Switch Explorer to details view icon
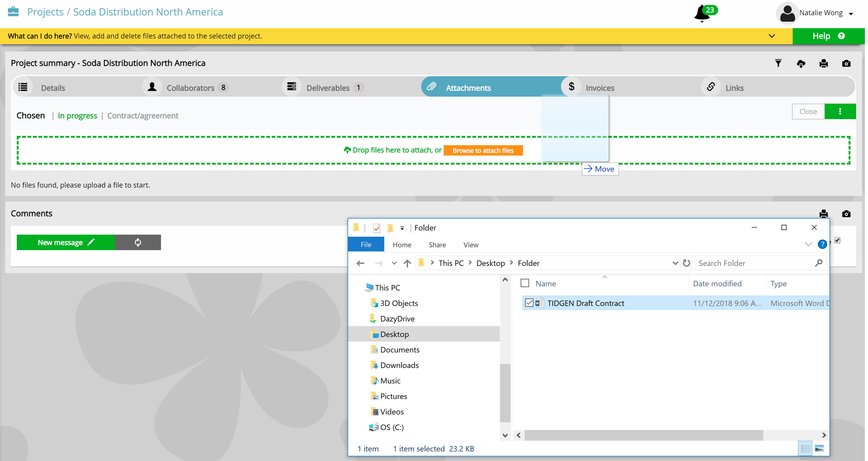This screenshot has width=868, height=461. 806,449
